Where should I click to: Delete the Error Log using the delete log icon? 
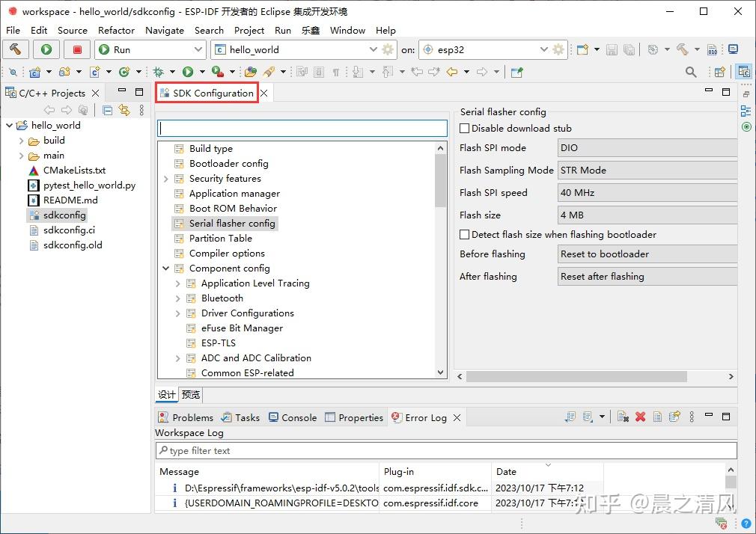(622, 417)
